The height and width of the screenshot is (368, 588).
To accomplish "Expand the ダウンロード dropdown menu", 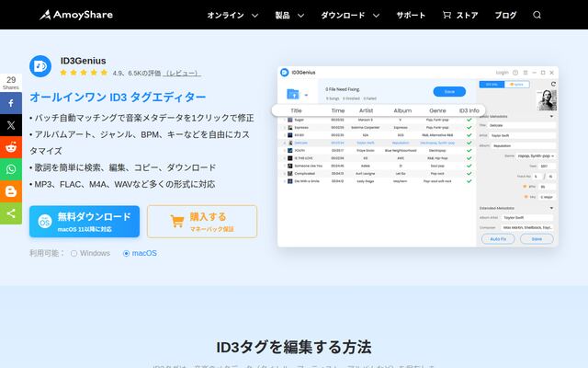I will pos(350,15).
